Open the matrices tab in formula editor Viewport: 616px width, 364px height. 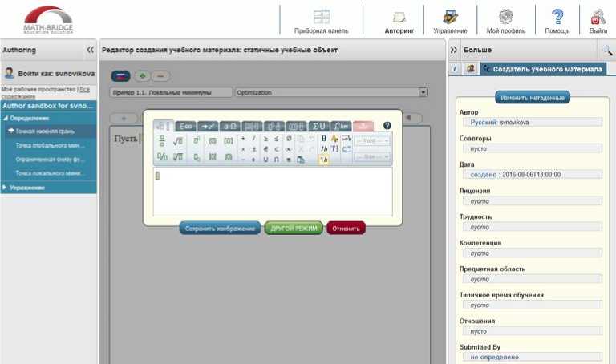pos(252,127)
